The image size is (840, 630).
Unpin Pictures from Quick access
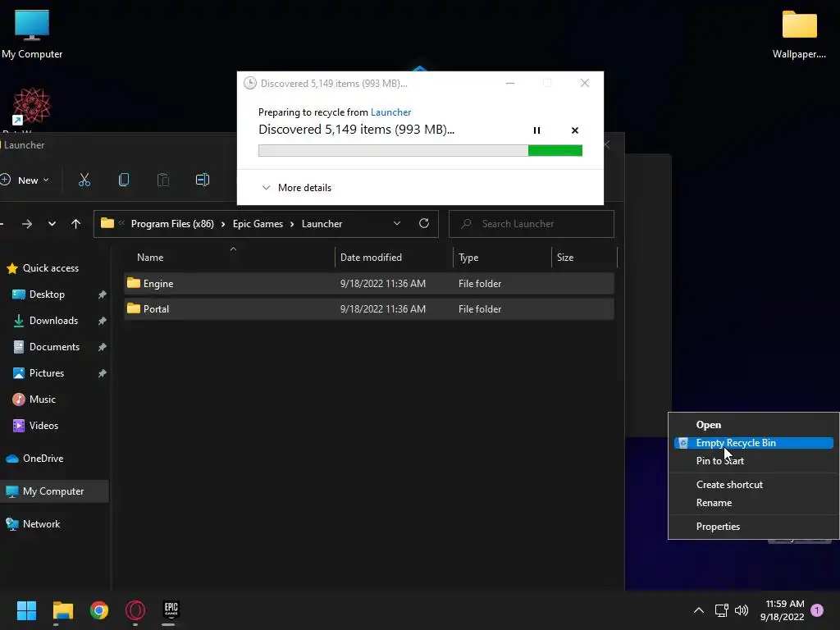pos(103,373)
